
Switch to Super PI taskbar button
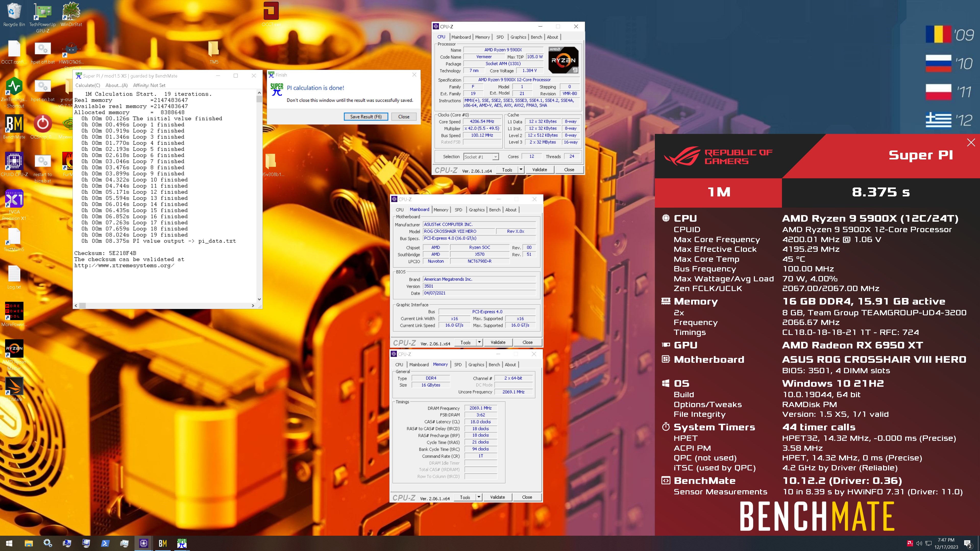182,543
